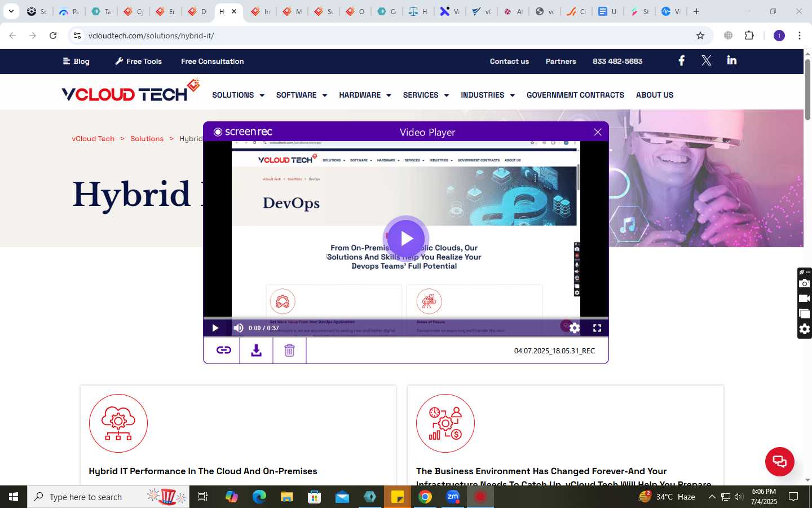Bookmark this page with the star icon
Image resolution: width=812 pixels, height=508 pixels.
click(x=700, y=36)
